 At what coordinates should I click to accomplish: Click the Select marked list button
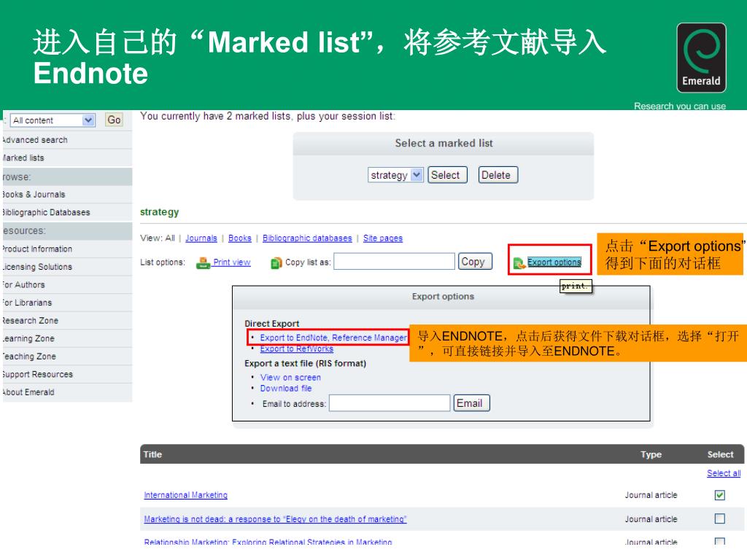coord(447,175)
